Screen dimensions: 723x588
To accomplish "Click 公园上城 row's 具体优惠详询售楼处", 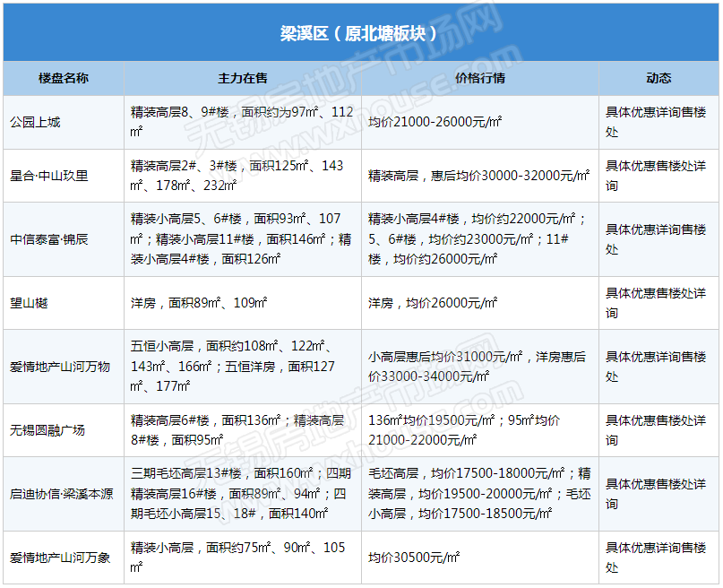I will pyautogui.click(x=655, y=122).
